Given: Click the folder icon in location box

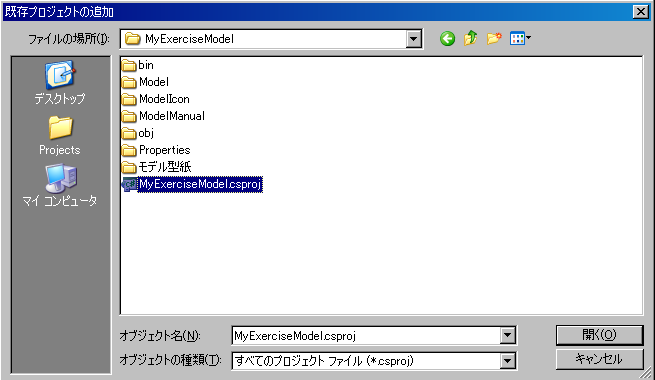Looking at the screenshot, I should point(133,39).
